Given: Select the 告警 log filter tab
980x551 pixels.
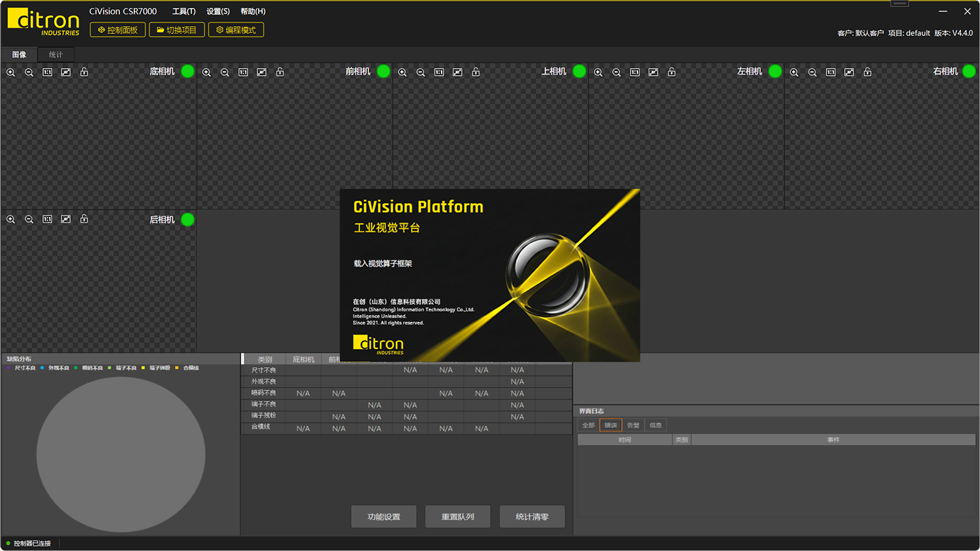Looking at the screenshot, I should point(632,425).
